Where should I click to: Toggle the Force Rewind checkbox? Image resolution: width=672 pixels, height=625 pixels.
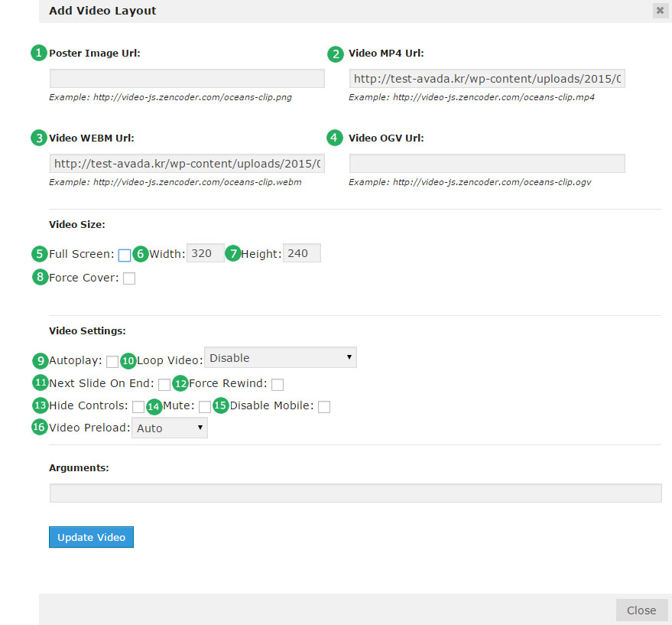click(278, 384)
